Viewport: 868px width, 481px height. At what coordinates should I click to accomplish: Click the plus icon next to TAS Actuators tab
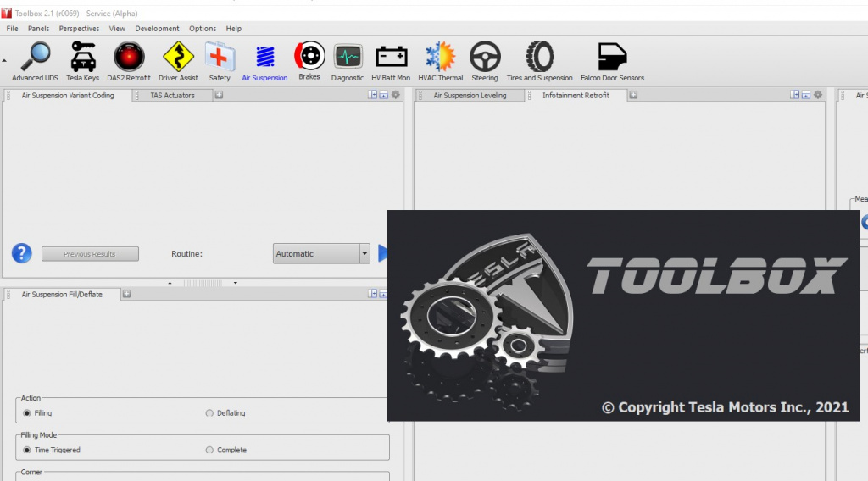coord(219,95)
